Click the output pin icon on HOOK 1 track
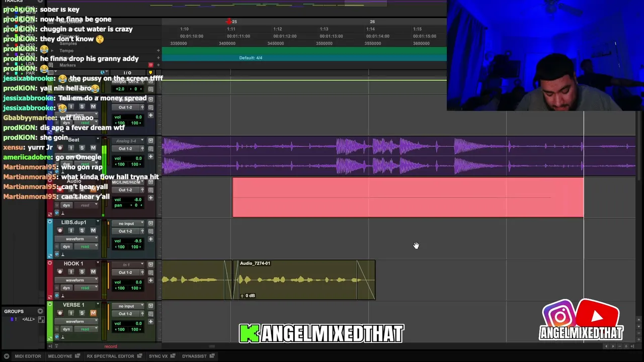The image size is (644, 362). [x=142, y=273]
